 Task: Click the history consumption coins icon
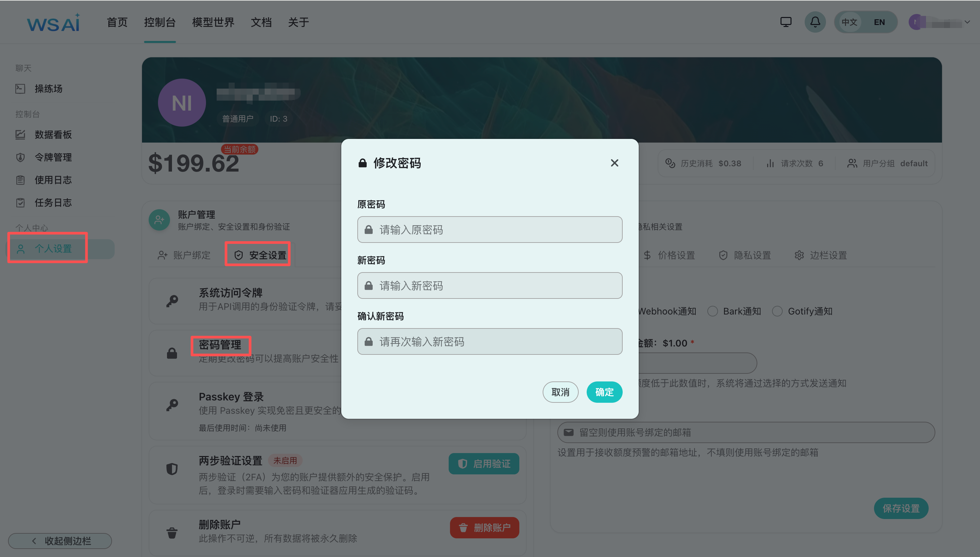670,163
